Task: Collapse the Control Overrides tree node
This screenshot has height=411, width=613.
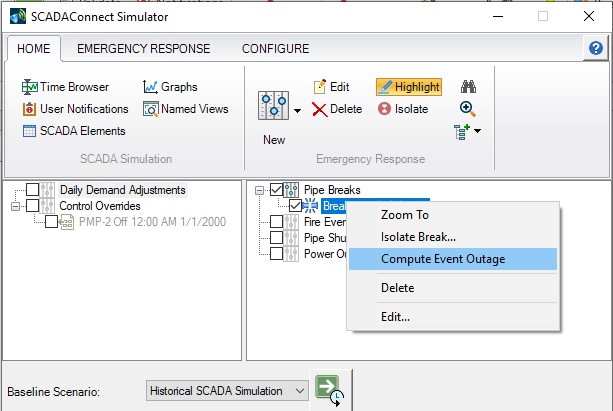Action: (x=15, y=206)
